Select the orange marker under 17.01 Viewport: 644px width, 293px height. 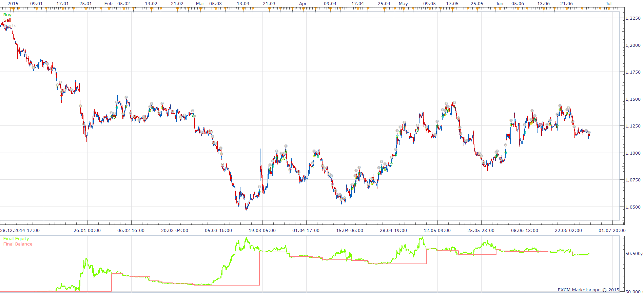tap(63, 9)
